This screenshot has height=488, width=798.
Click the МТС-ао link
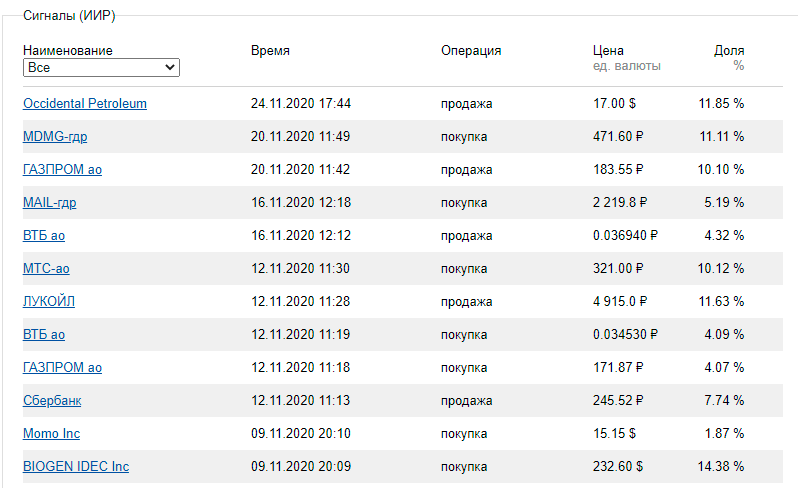click(46, 269)
